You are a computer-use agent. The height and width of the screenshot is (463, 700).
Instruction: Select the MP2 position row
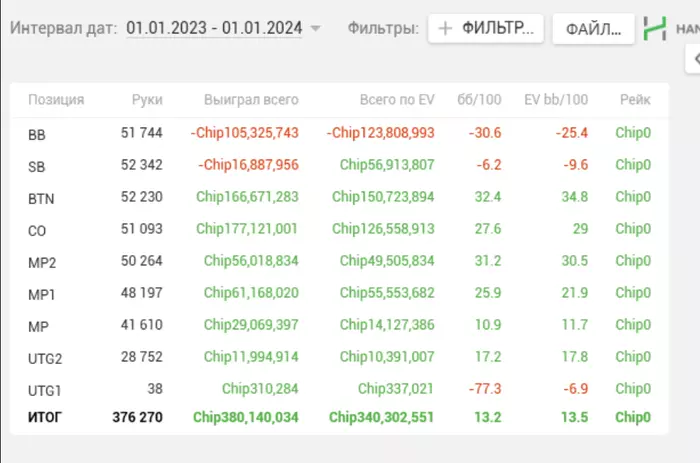coord(339,261)
